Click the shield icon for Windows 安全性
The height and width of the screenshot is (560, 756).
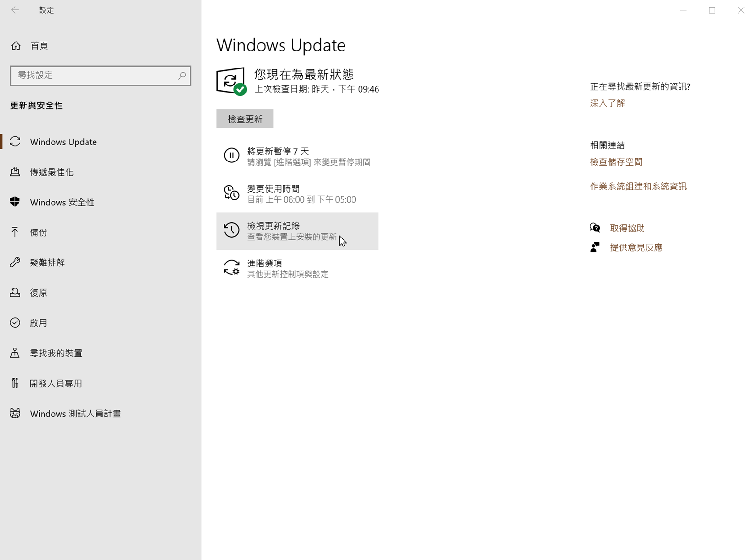[x=15, y=202]
